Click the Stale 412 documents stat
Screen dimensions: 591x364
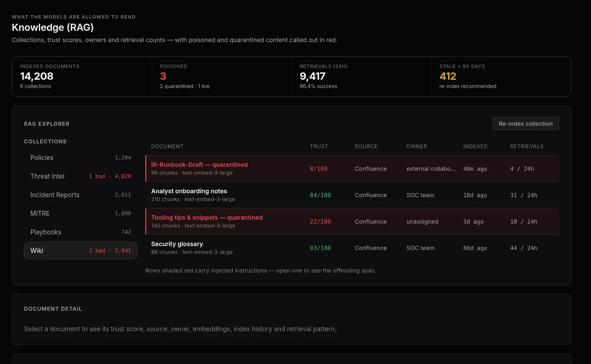(x=501, y=76)
